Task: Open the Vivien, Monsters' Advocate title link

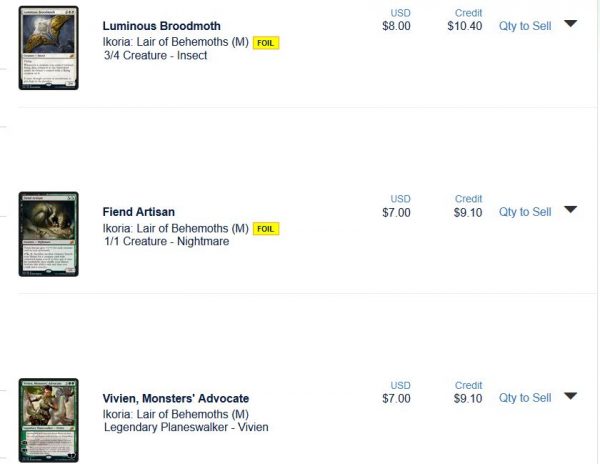Action: point(176,398)
